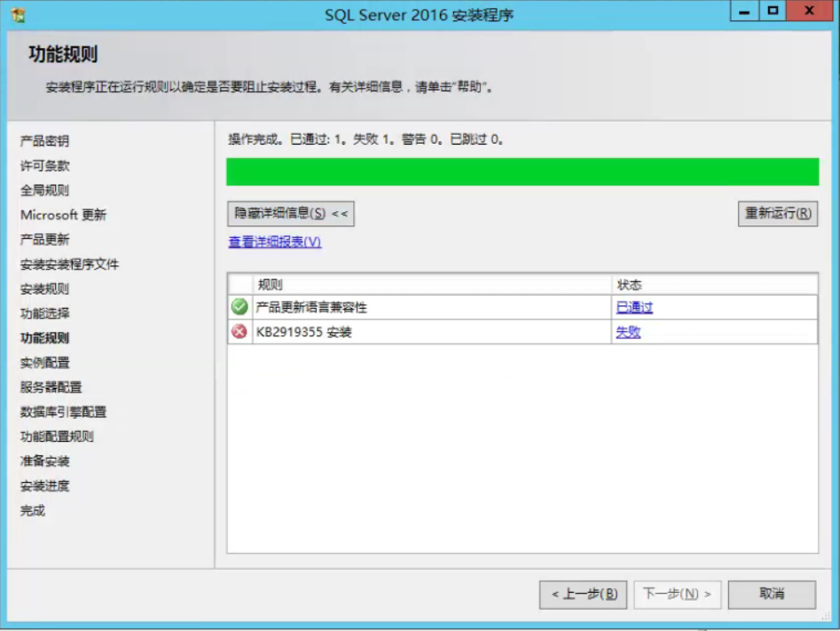This screenshot has height=631, width=840.
Task: Select the 产品密钥 step in sidebar
Action: pyautogui.click(x=44, y=141)
